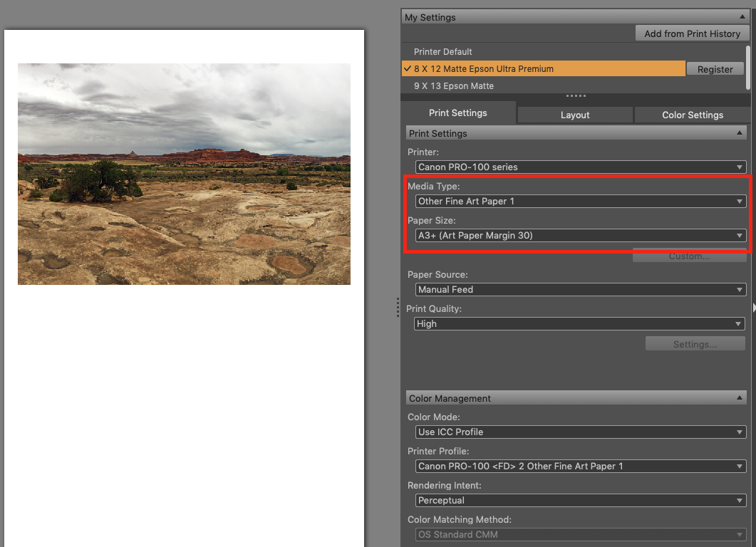Select the Printer Default preset
The width and height of the screenshot is (756, 547).
pyautogui.click(x=443, y=52)
